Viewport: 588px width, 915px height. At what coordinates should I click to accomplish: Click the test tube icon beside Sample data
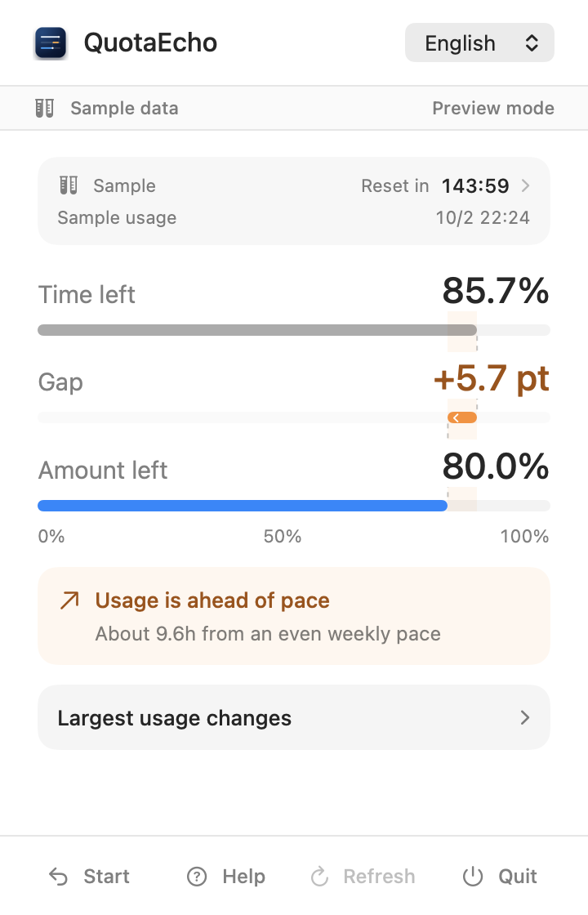pyautogui.click(x=44, y=108)
